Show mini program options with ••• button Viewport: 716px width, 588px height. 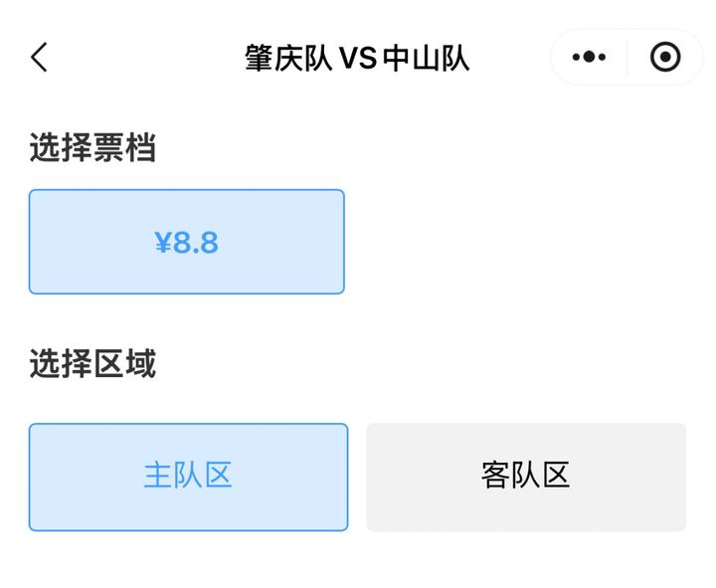pos(589,58)
